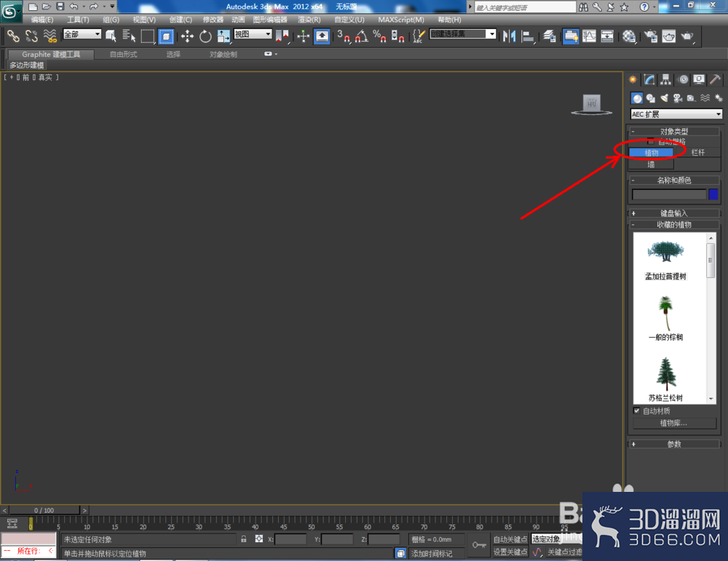
Task: Click the 栏杆 object type button
Action: coord(697,153)
